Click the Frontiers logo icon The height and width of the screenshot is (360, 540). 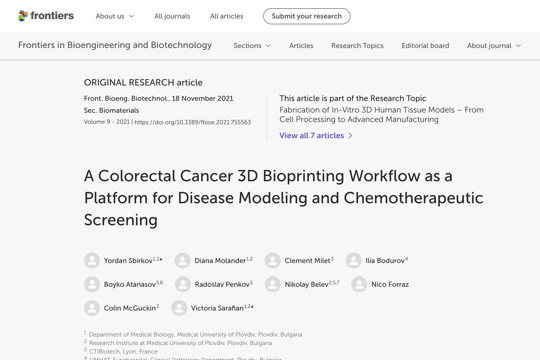pos(23,16)
